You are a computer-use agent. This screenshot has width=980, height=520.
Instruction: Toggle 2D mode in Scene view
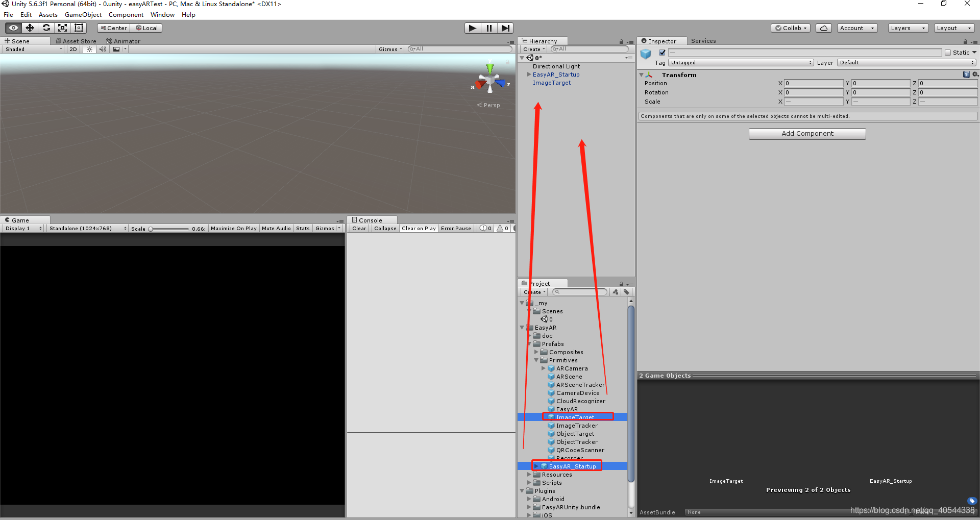coord(72,49)
